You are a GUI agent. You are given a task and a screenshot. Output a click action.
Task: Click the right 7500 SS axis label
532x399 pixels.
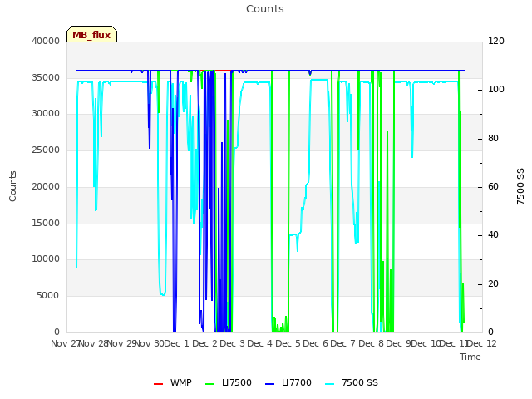point(520,186)
